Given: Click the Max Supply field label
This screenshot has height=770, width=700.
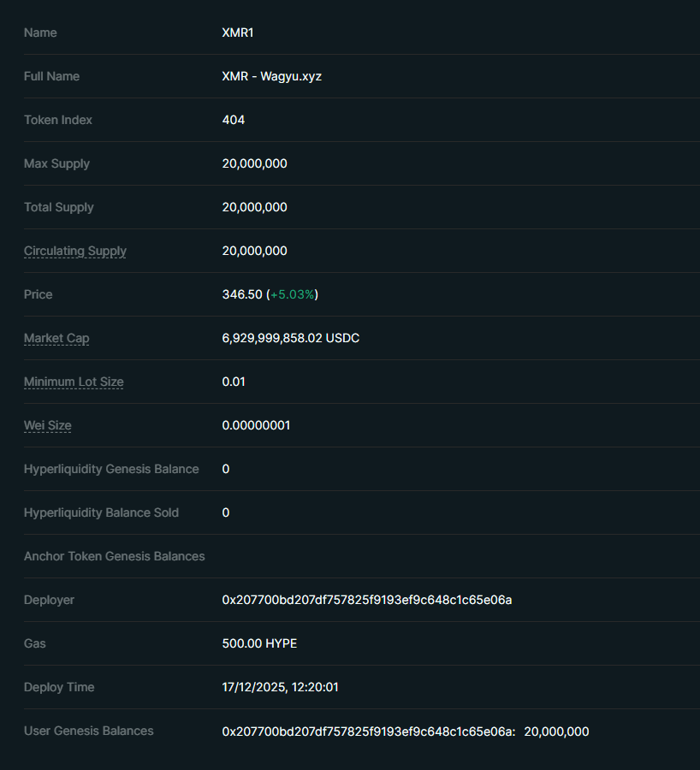Looking at the screenshot, I should (57, 163).
